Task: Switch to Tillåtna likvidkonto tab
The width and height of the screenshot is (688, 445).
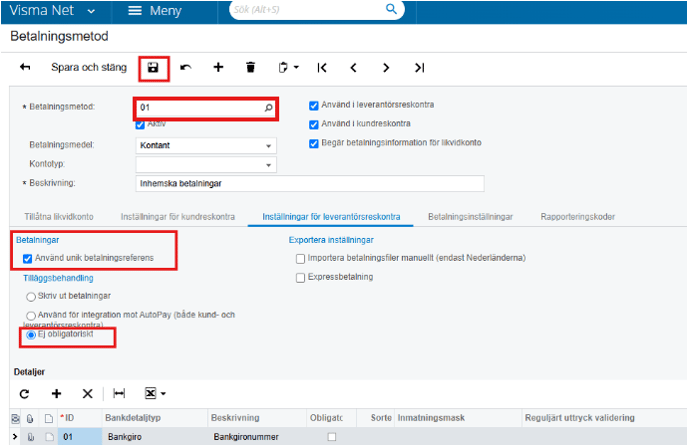Action: tap(59, 217)
